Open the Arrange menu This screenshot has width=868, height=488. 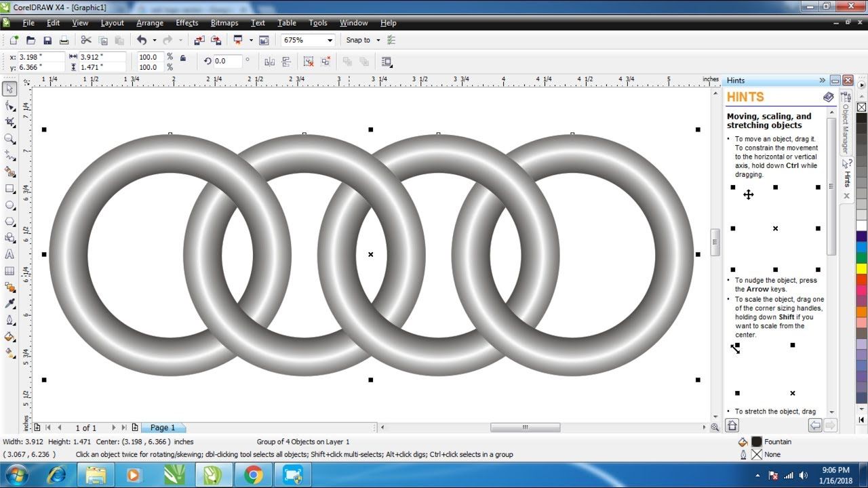(150, 23)
